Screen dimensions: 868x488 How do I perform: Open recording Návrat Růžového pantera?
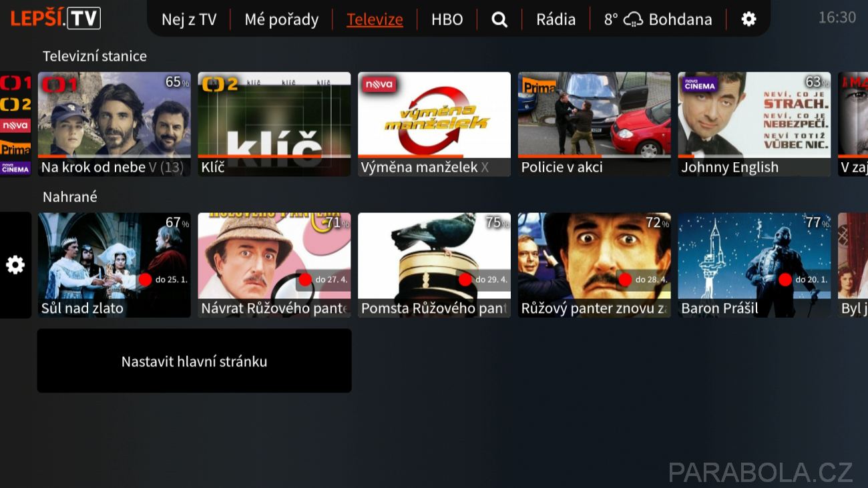(274, 265)
